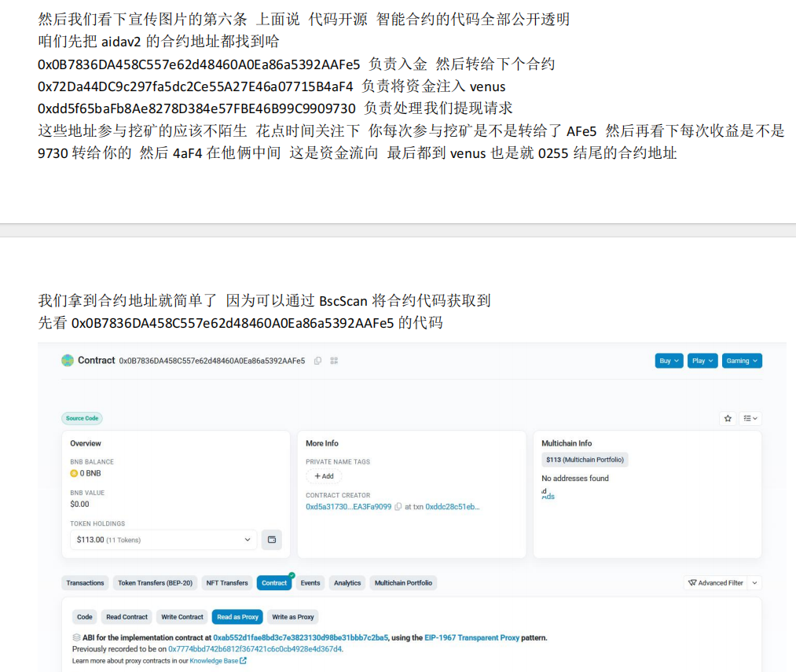
Task: Click the Add private name tag button
Action: pyautogui.click(x=324, y=476)
